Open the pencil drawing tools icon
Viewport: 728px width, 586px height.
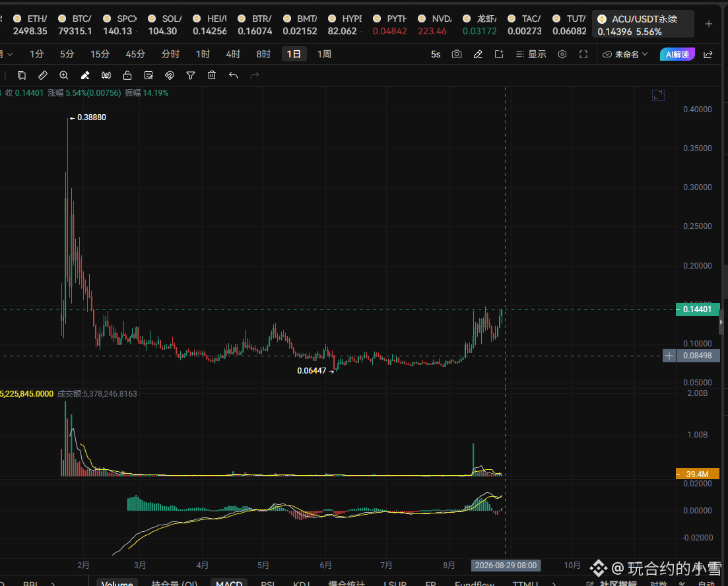tap(478, 54)
